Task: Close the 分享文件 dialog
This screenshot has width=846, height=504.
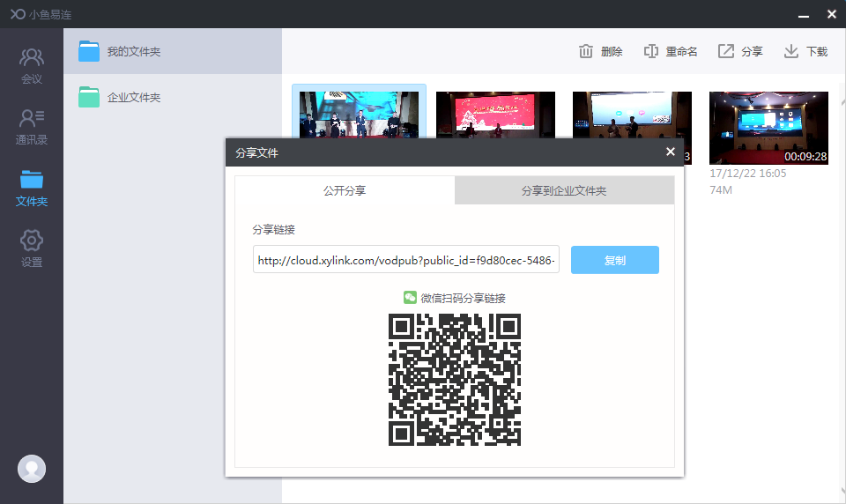Action: [x=670, y=152]
